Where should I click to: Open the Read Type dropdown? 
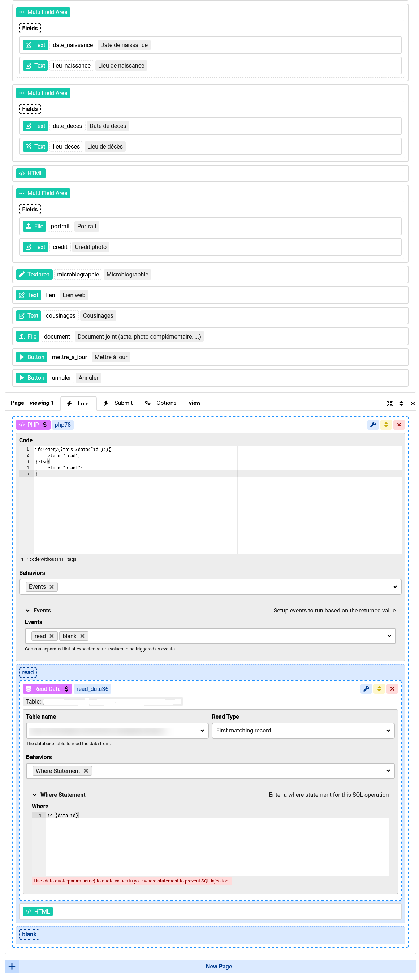point(303,730)
